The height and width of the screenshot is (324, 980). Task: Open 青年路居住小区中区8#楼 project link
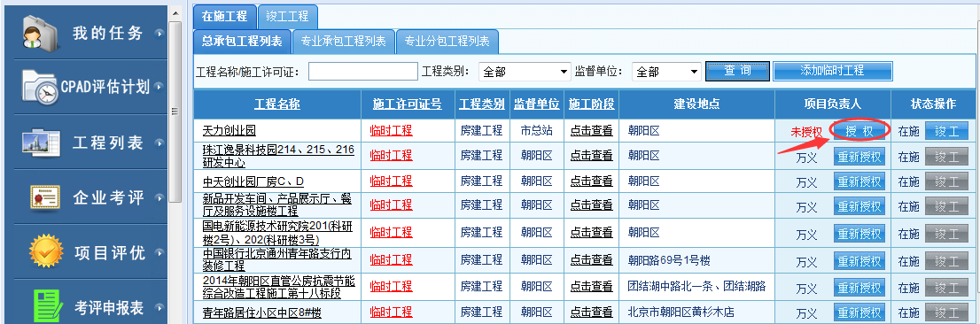(x=262, y=313)
